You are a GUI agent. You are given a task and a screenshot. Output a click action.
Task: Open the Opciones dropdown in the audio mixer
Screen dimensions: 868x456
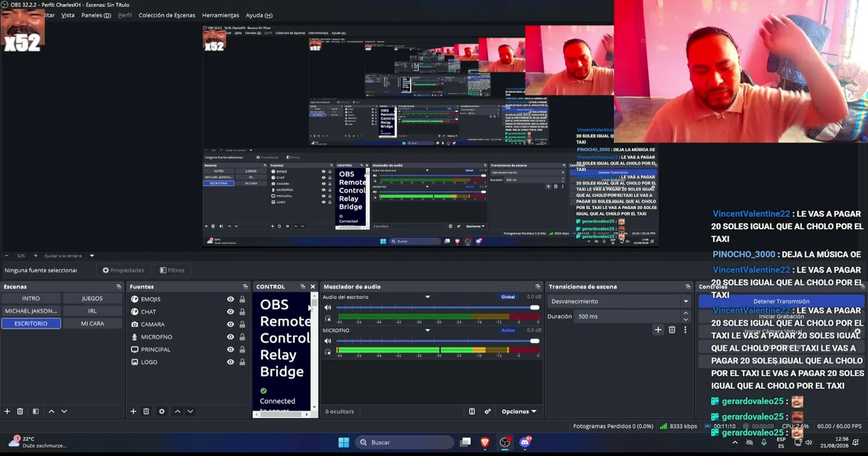519,412
